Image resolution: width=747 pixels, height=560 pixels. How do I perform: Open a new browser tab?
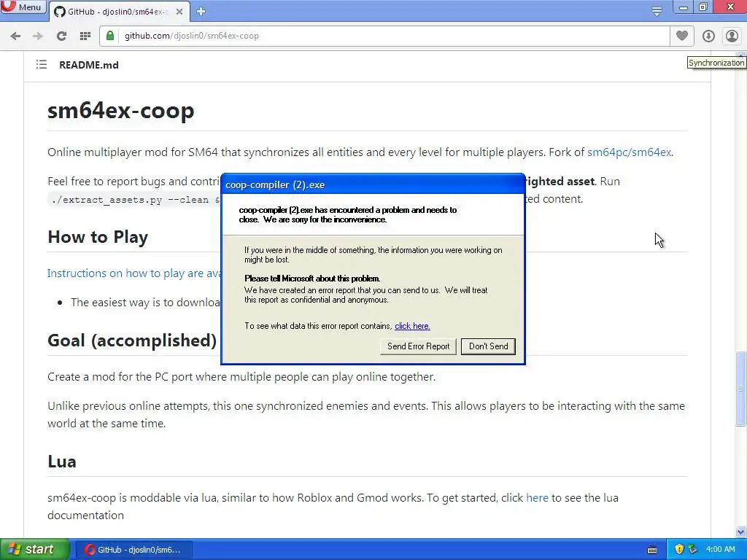pos(201,12)
